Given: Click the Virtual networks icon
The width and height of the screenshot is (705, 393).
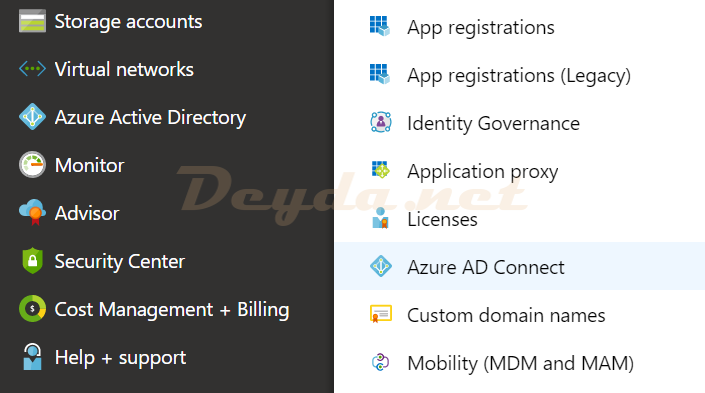Looking at the screenshot, I should click(32, 69).
